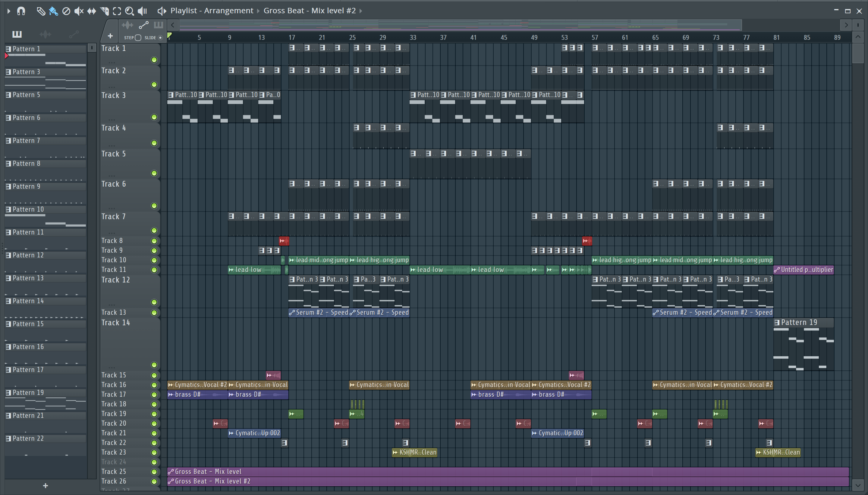
Task: Select the Paint brush tool
Action: coord(53,11)
